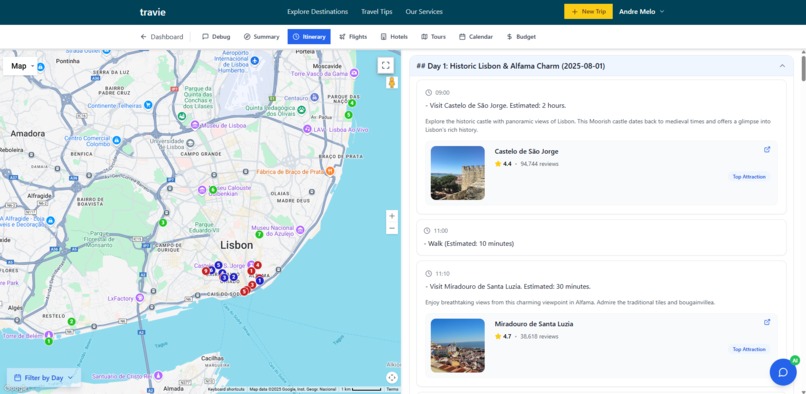Viewport: 806px width, 394px height.
Task: Collapse the Day 1 section chevron
Action: [x=782, y=66]
